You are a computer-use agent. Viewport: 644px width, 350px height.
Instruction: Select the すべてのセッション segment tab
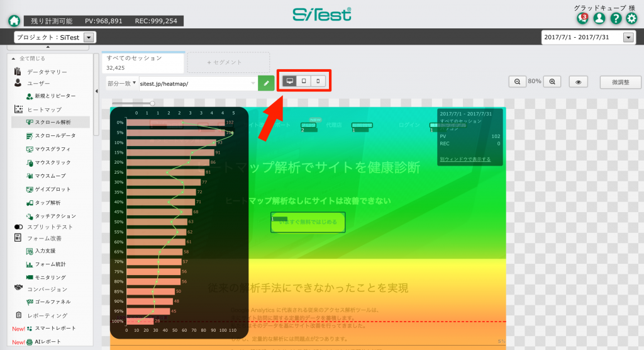pyautogui.click(x=143, y=62)
